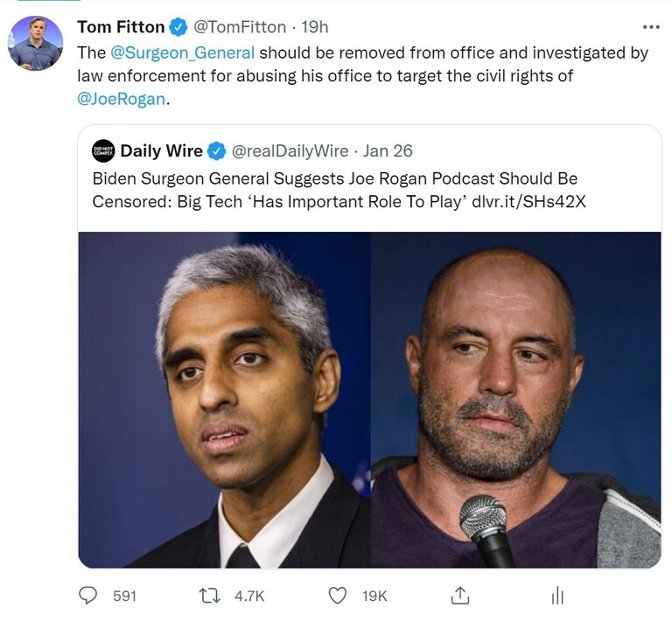This screenshot has width=672, height=621.
Task: Like the tweet with the heart icon
Action: coord(337,595)
